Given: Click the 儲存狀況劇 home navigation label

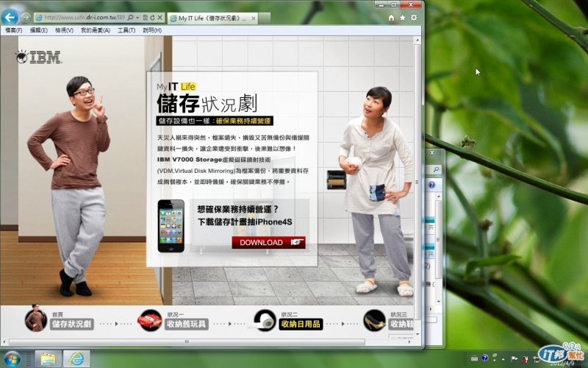Looking at the screenshot, I should [x=71, y=324].
